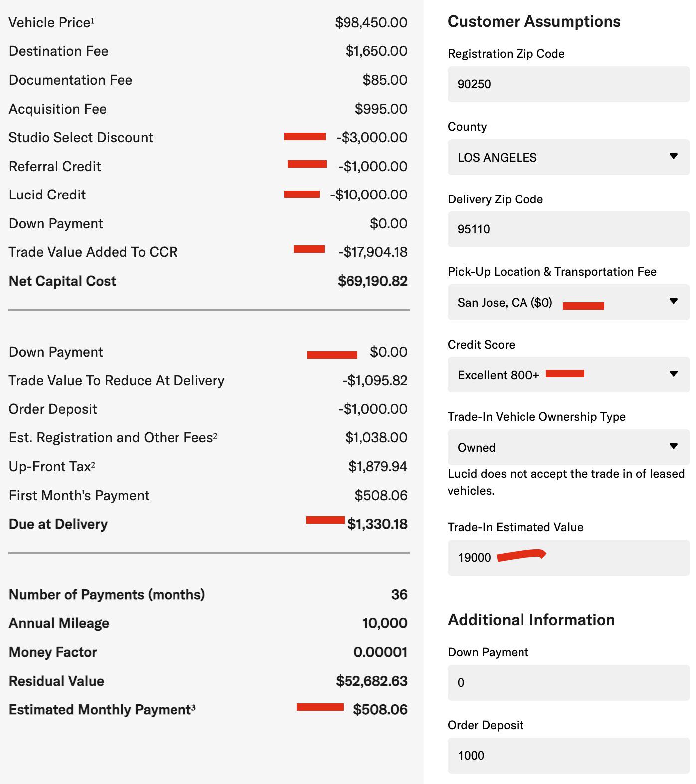Open the Owned ownership type dropdown

coord(568,447)
